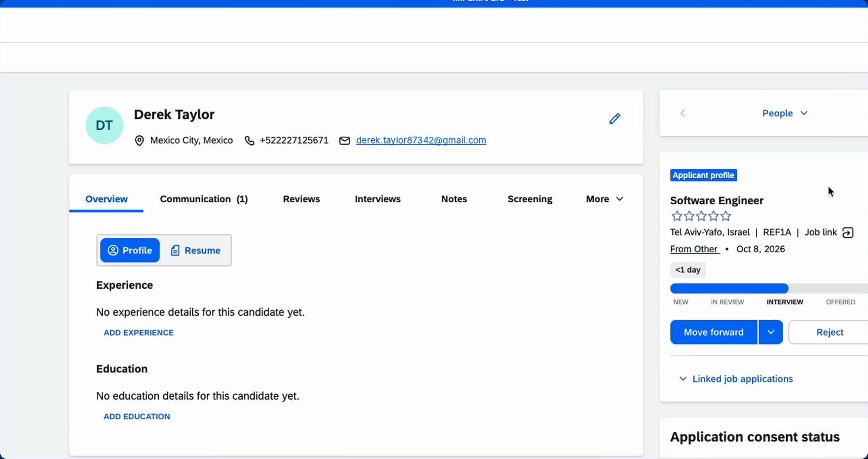Click the phone icon beside the number
Image resolution: width=868 pixels, height=459 pixels.
(250, 141)
